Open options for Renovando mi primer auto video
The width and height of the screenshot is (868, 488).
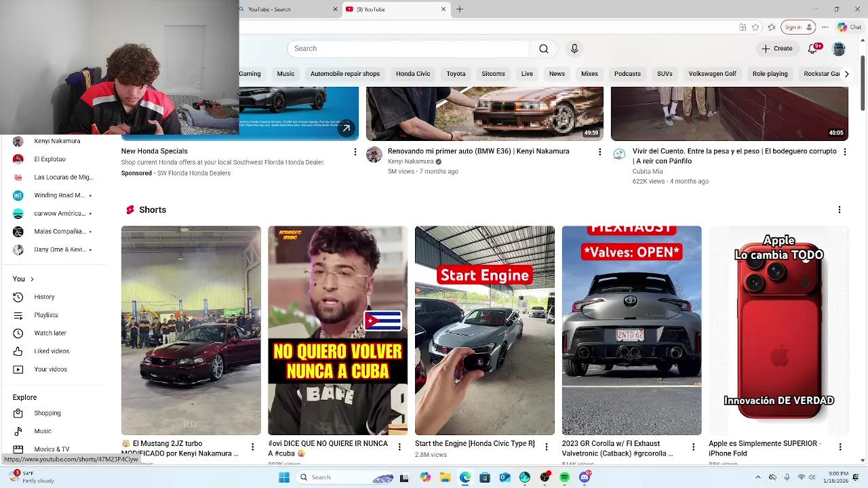pos(599,152)
